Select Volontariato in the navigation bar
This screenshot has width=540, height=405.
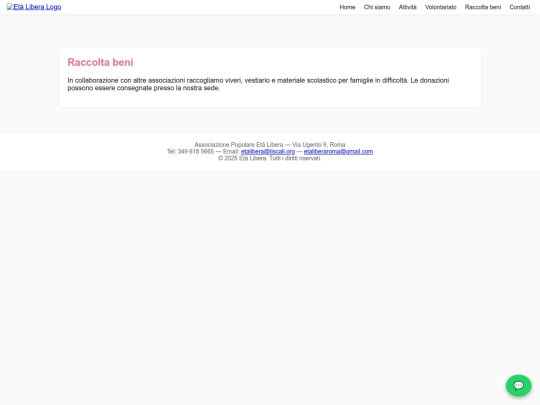pos(440,7)
